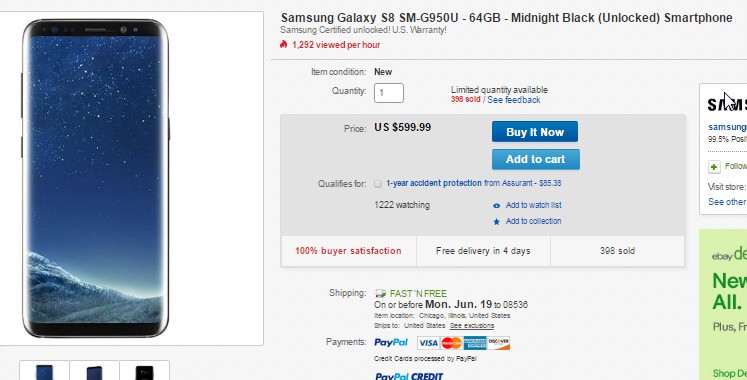Click the green plus Follow icon

[x=714, y=167]
